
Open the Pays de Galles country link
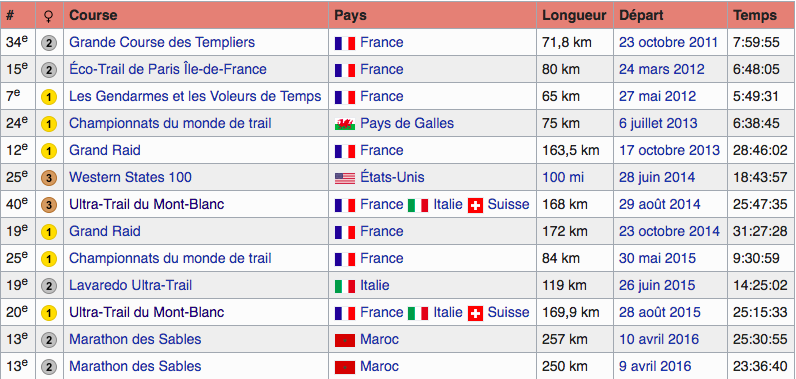[x=407, y=123]
